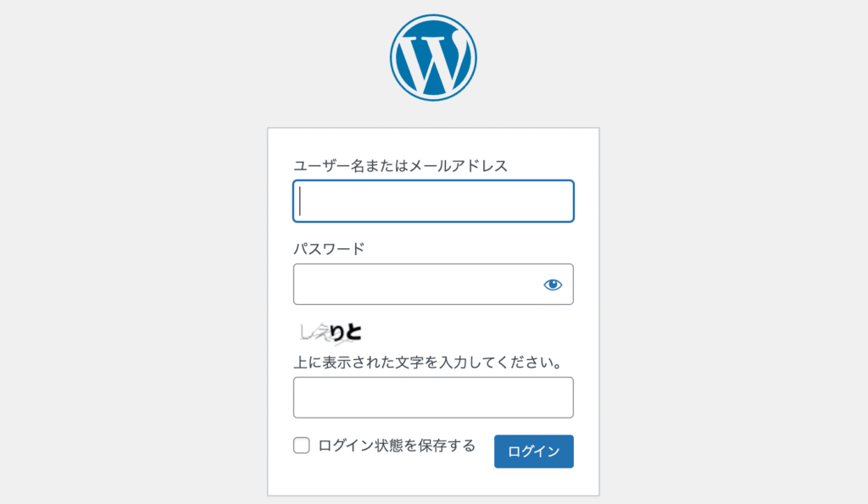Click the faded characters of the captcha
This screenshot has height=504, width=868.
[x=309, y=331]
